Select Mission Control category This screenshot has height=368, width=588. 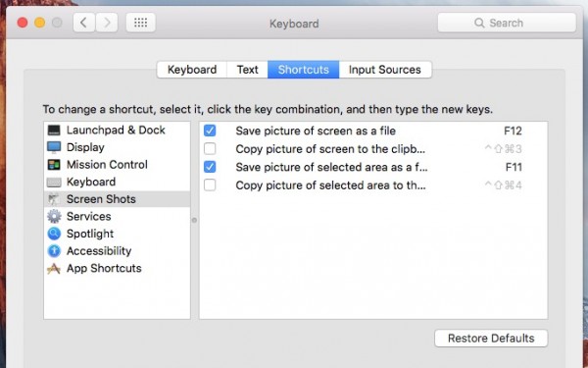117,165
